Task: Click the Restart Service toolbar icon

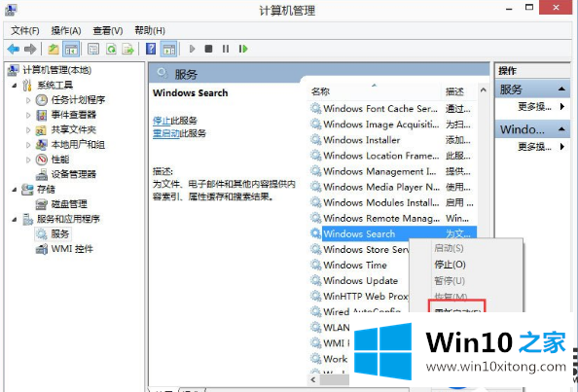Action: coord(243,49)
